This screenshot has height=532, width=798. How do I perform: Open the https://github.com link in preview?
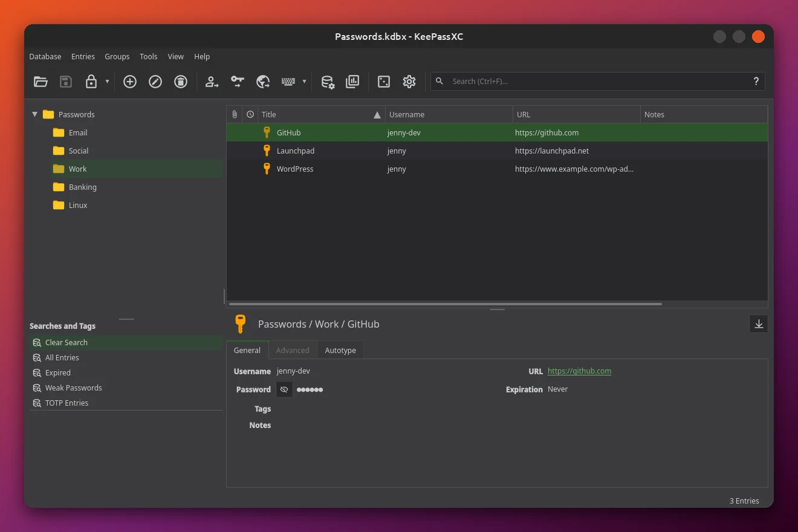tap(579, 371)
